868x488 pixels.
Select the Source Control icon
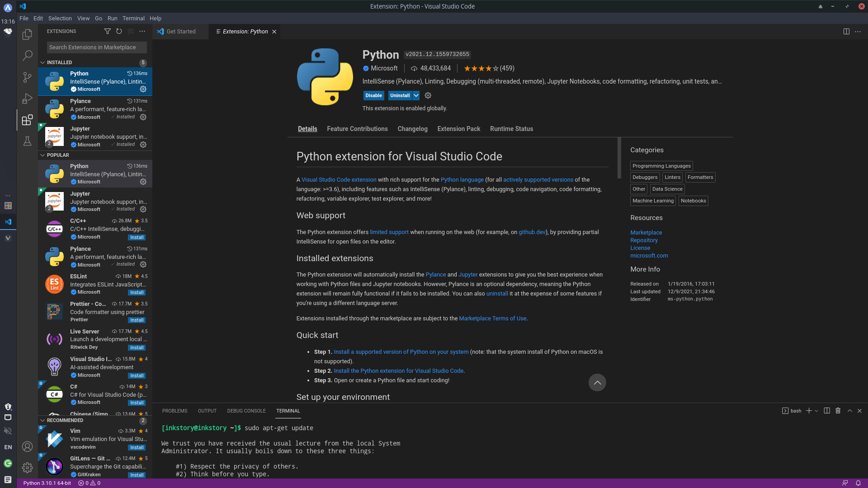[27, 77]
